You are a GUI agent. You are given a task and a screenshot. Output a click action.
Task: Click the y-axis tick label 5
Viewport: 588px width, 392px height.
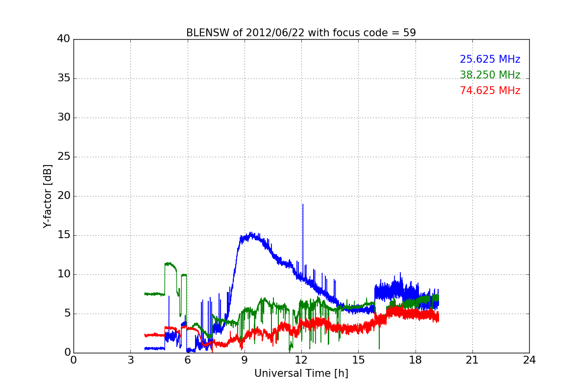click(x=67, y=314)
